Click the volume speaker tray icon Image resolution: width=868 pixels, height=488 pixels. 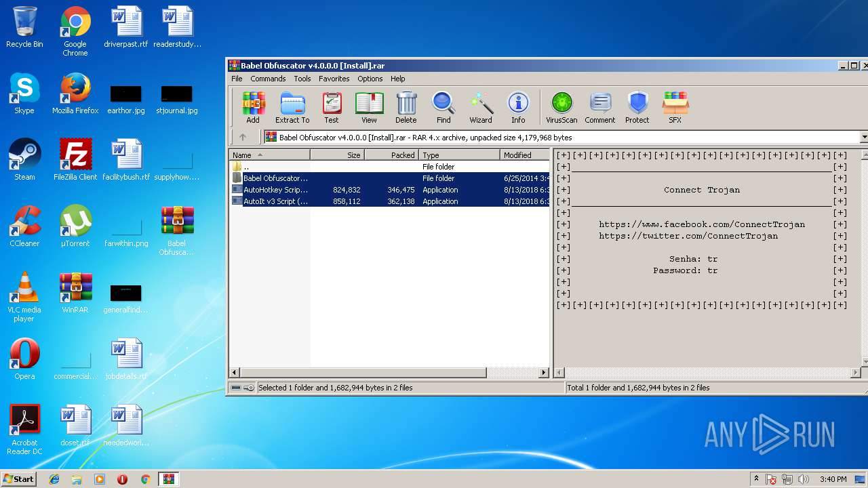click(x=804, y=479)
